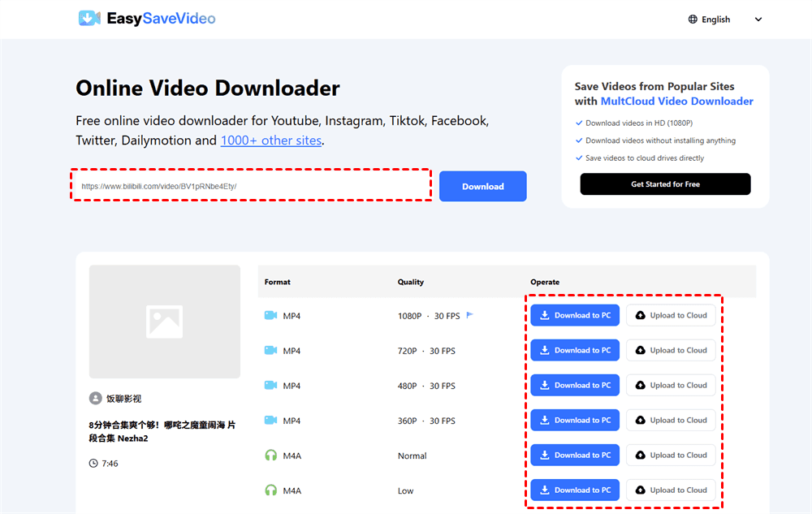Click the Quality column header

[411, 282]
